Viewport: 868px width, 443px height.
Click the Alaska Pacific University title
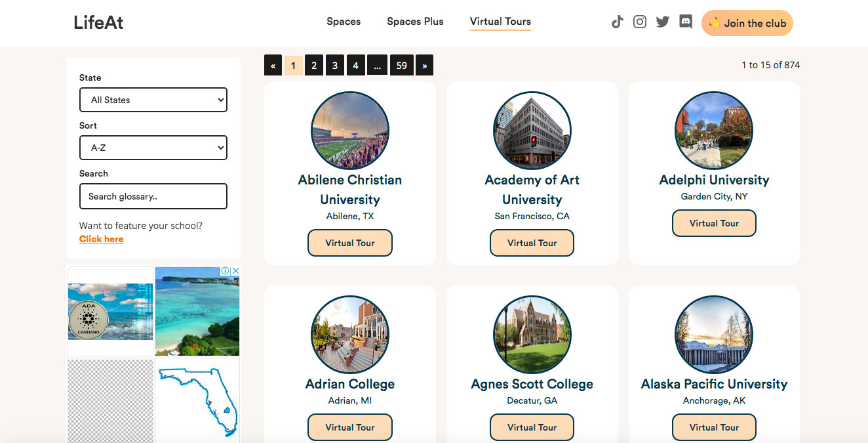(x=714, y=384)
